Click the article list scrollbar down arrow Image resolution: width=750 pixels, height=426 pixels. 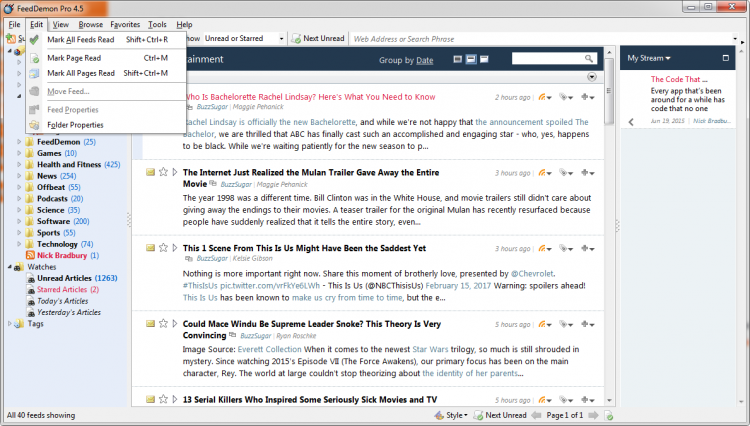point(609,401)
